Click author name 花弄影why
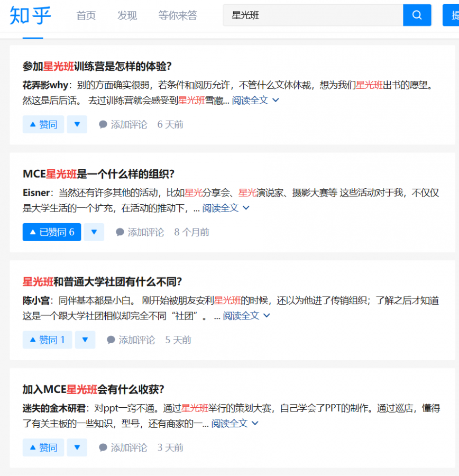Screen dimensions: 459x476 tap(45, 85)
